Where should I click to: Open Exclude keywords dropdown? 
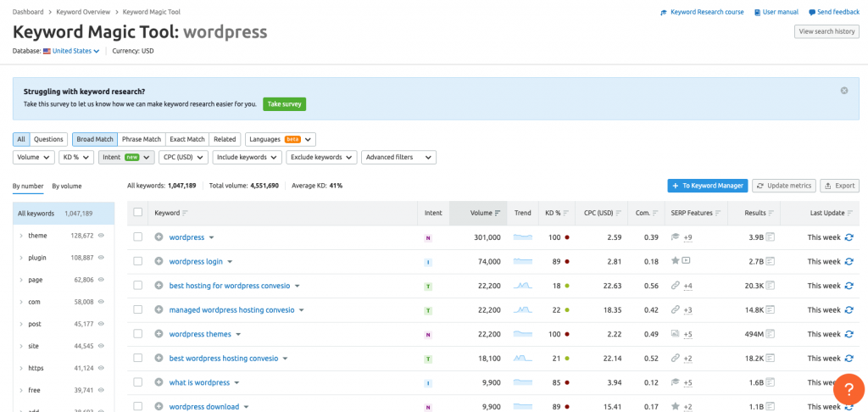(x=321, y=158)
